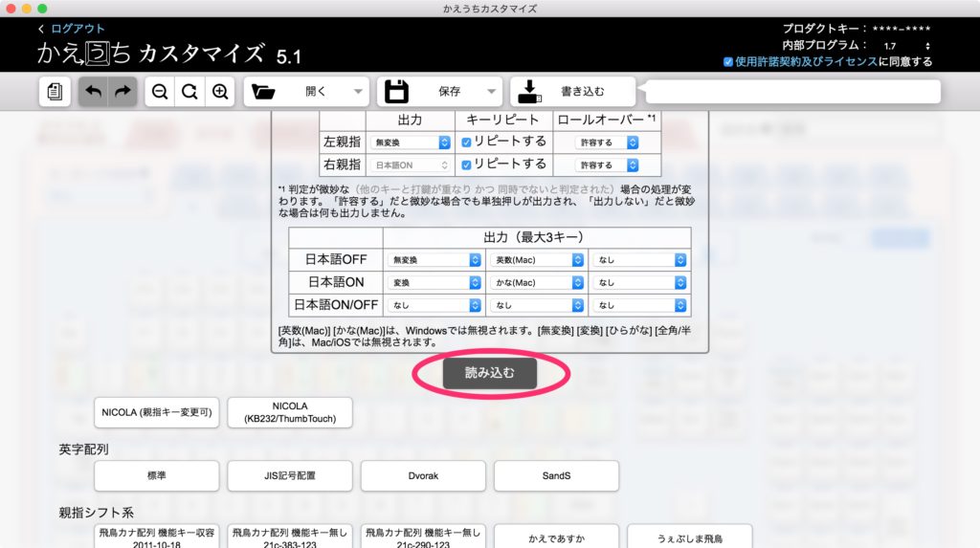Toggle the license agreement checkbox
The image size is (980, 548).
(728, 62)
